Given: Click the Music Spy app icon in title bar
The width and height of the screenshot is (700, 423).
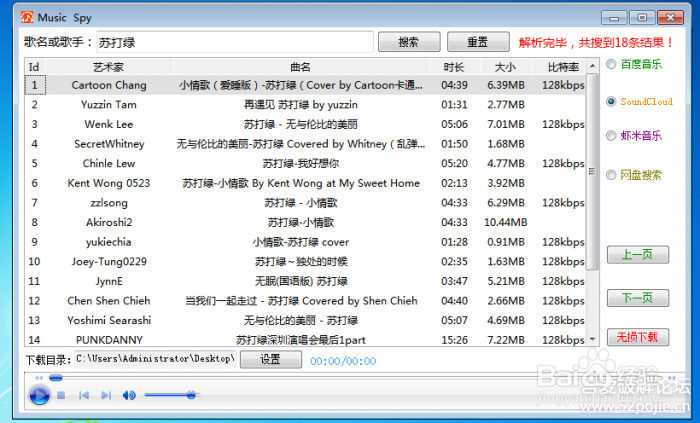Looking at the screenshot, I should pyautogui.click(x=27, y=17).
